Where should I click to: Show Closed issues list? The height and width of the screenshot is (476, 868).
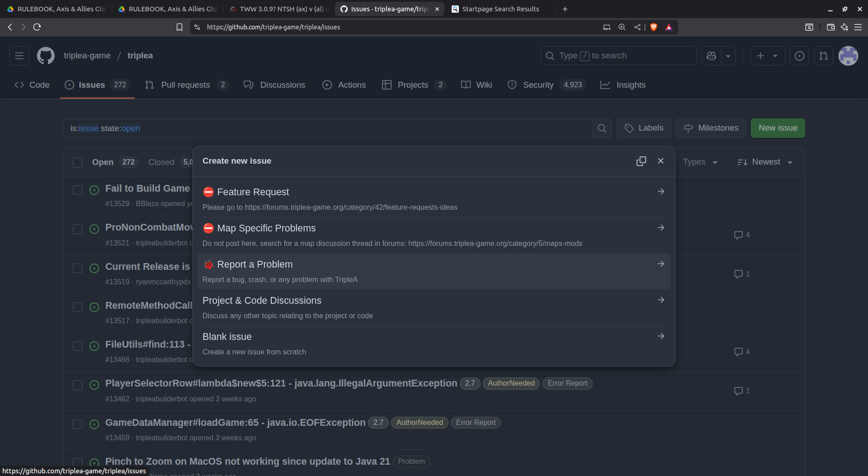170,162
